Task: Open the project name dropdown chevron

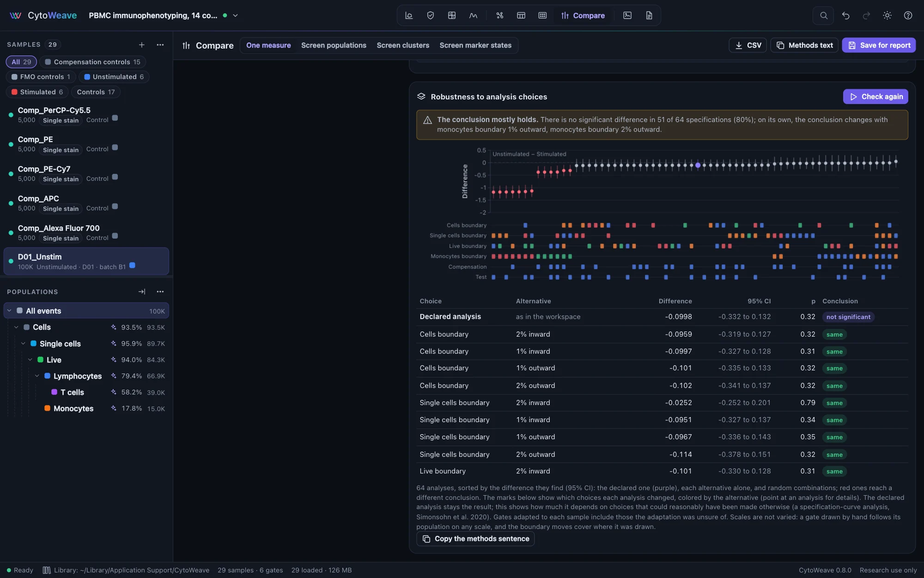Action: click(x=235, y=15)
